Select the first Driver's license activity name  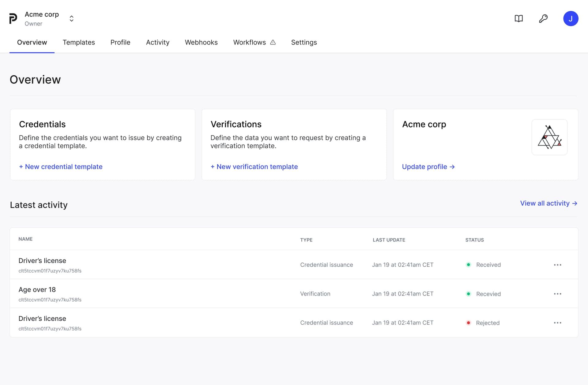pos(42,261)
